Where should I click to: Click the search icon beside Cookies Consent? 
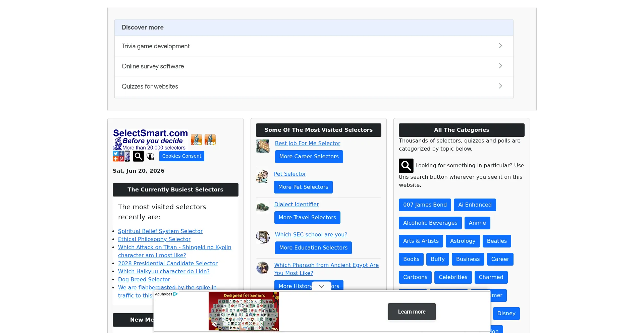point(138,156)
